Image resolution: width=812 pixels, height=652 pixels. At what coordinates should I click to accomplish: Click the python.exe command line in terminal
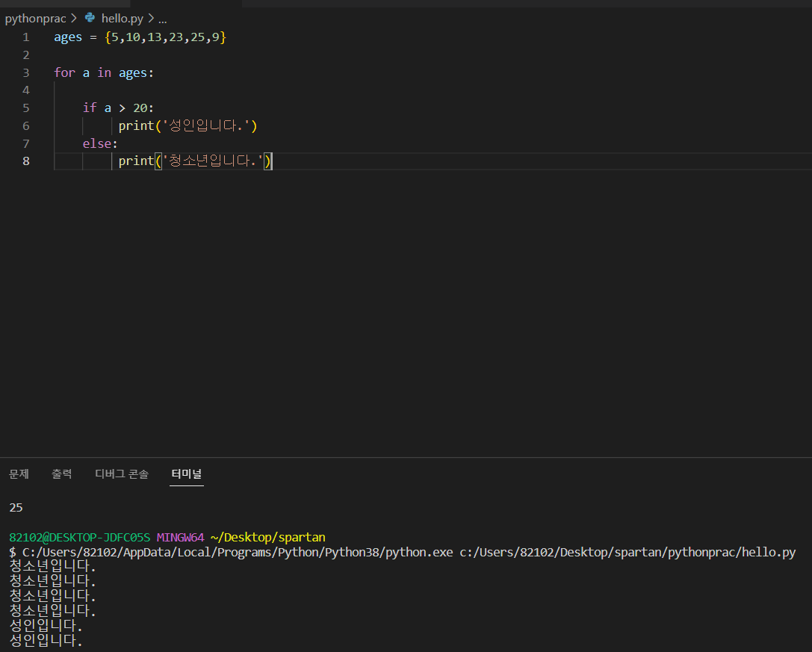[x=403, y=553]
